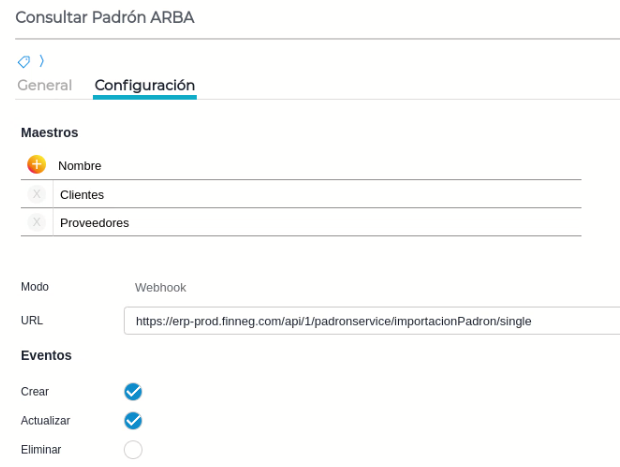Remove the Clientes row using its X icon
This screenshot has height=467, width=620.
[x=37, y=194]
